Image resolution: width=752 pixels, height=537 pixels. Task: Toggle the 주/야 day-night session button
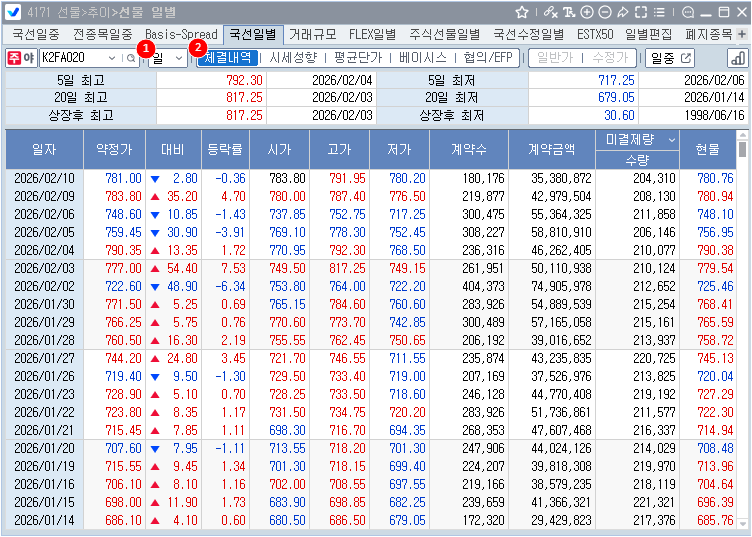[21, 58]
